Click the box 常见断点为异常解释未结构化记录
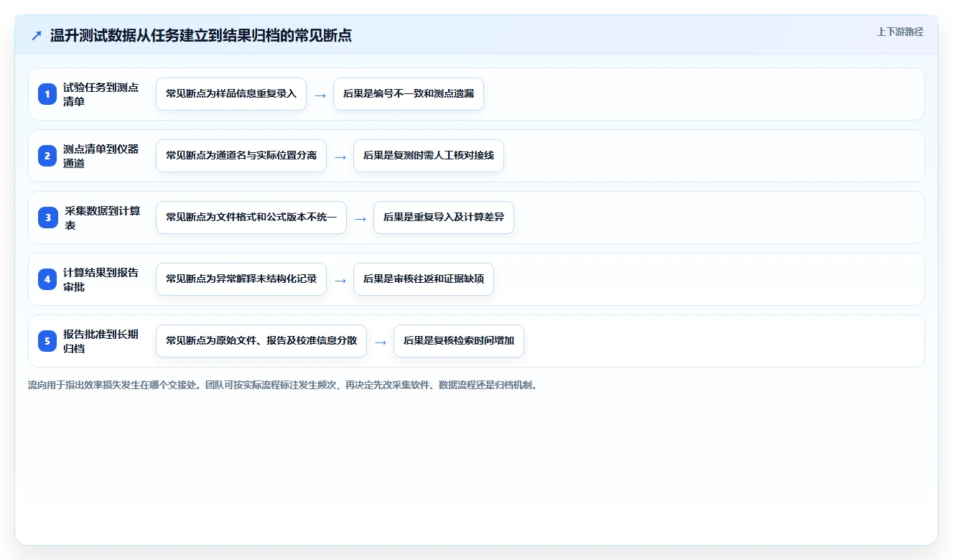The width and height of the screenshot is (953, 560). (x=241, y=279)
